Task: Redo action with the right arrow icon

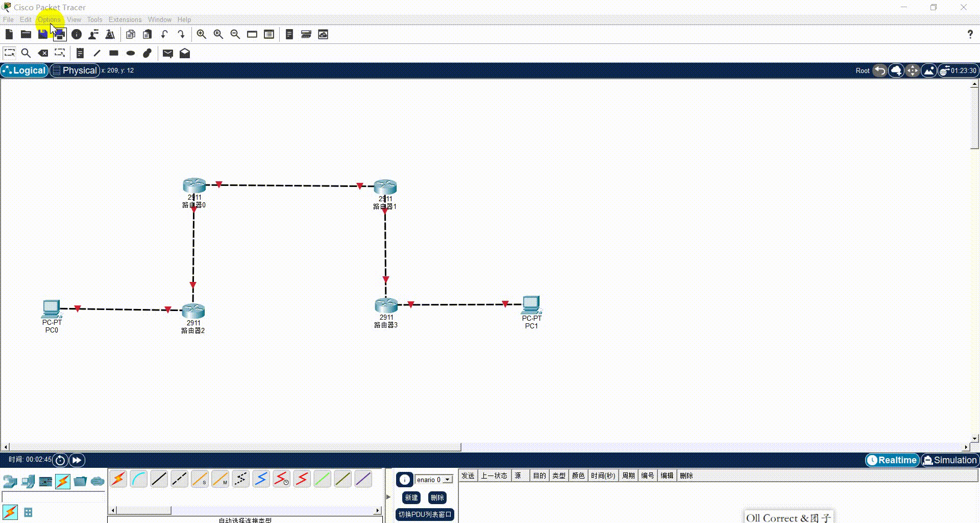Action: tap(181, 34)
